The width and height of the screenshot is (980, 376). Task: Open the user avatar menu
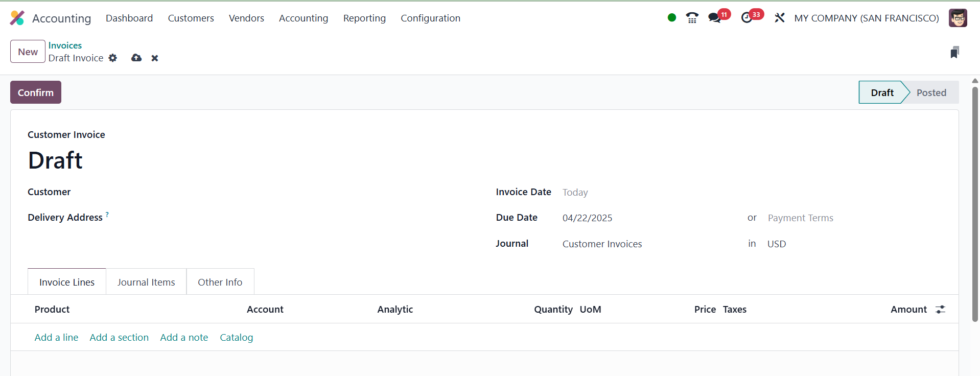[x=958, y=18]
